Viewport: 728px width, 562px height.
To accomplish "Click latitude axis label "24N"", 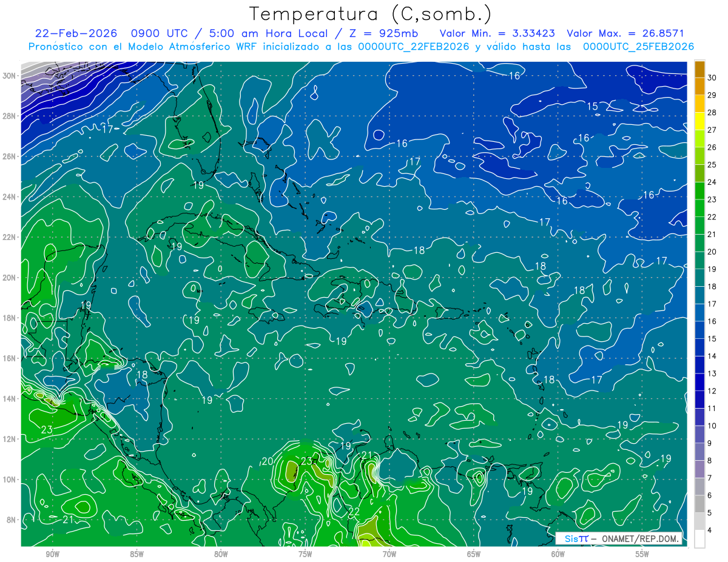I will (x=9, y=197).
